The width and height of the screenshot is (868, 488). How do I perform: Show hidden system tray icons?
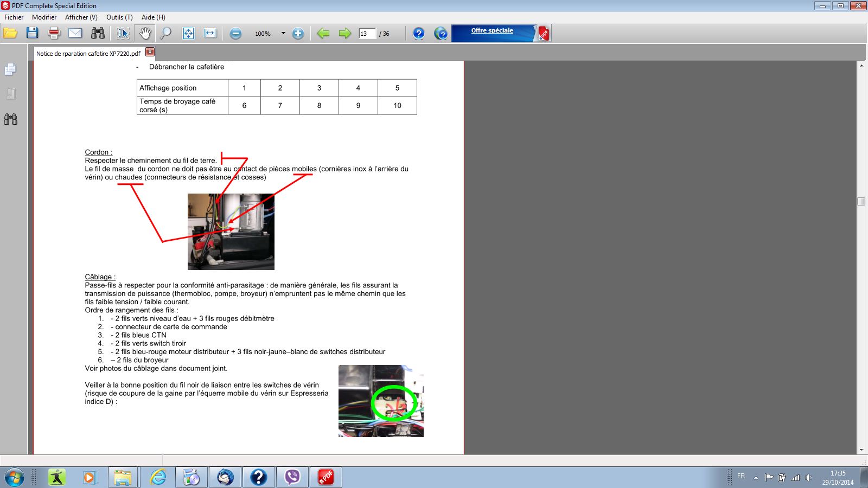click(x=756, y=478)
